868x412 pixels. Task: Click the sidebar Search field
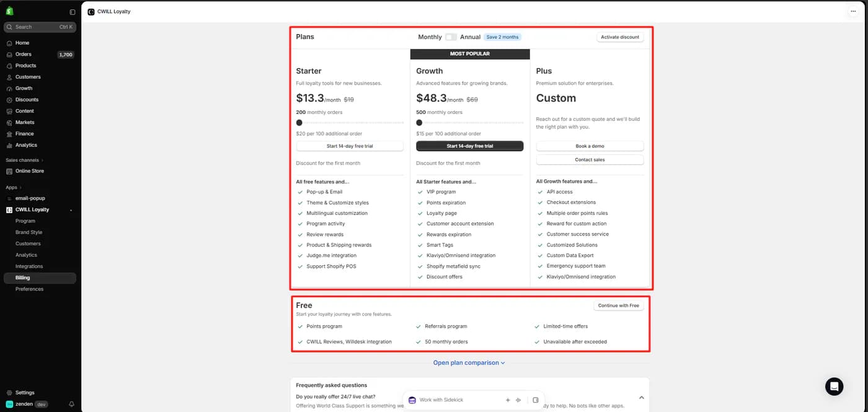[40, 27]
